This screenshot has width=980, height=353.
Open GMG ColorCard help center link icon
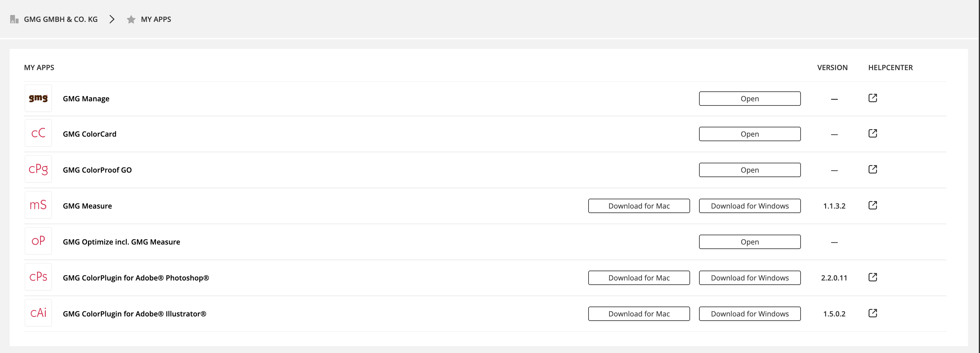tap(873, 133)
